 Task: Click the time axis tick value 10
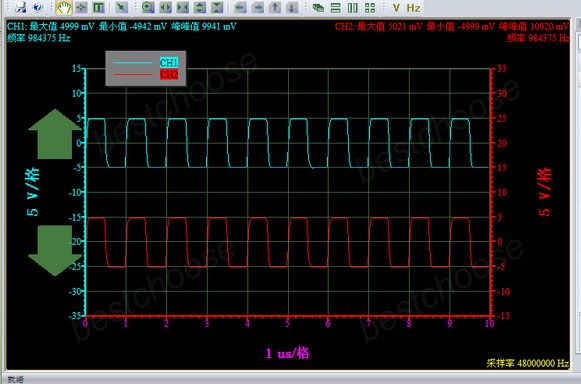click(x=489, y=323)
